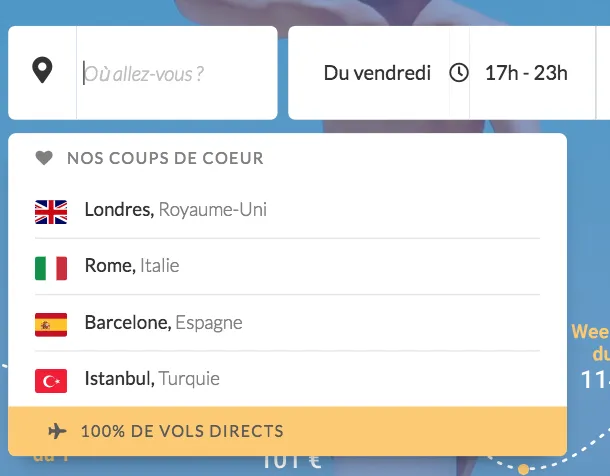Click the United Kingdom flag icon
Image resolution: width=610 pixels, height=476 pixels.
click(51, 211)
